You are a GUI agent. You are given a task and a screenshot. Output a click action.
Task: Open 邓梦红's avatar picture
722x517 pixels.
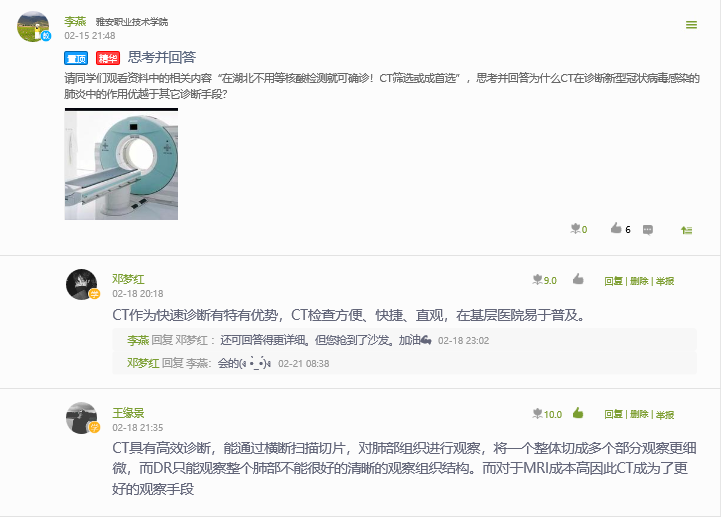[82, 285]
